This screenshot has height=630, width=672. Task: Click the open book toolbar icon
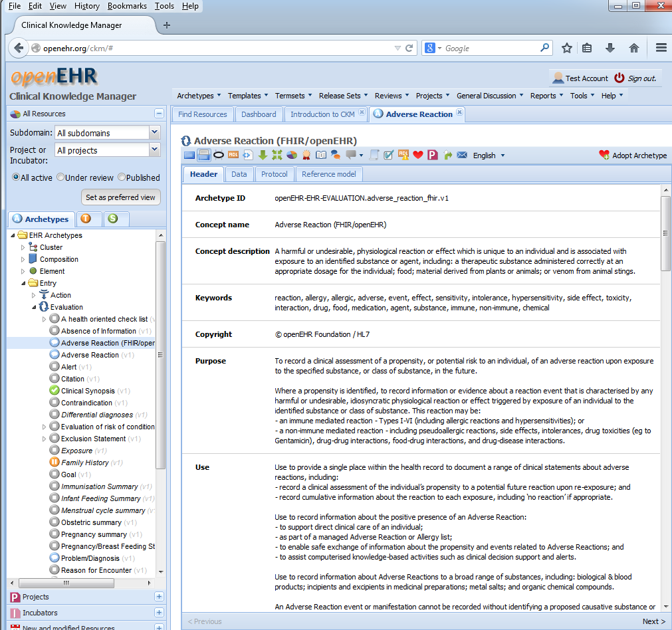point(321,155)
